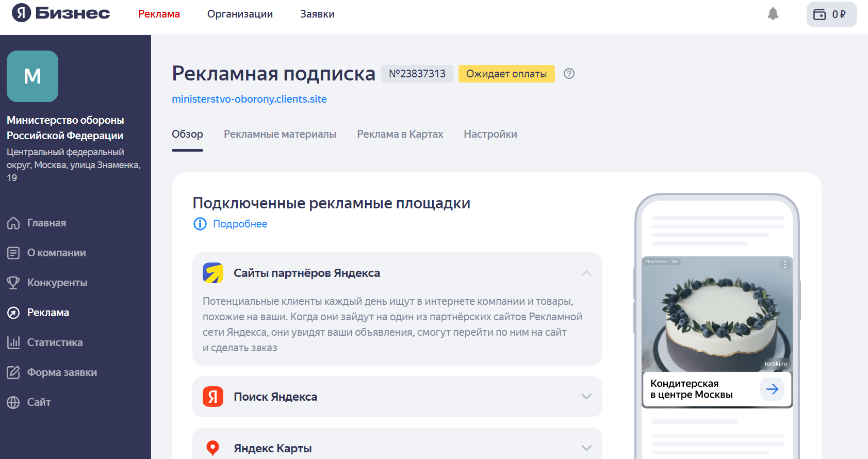Click the help question mark next to status
The width and height of the screenshot is (868, 459).
click(x=569, y=74)
